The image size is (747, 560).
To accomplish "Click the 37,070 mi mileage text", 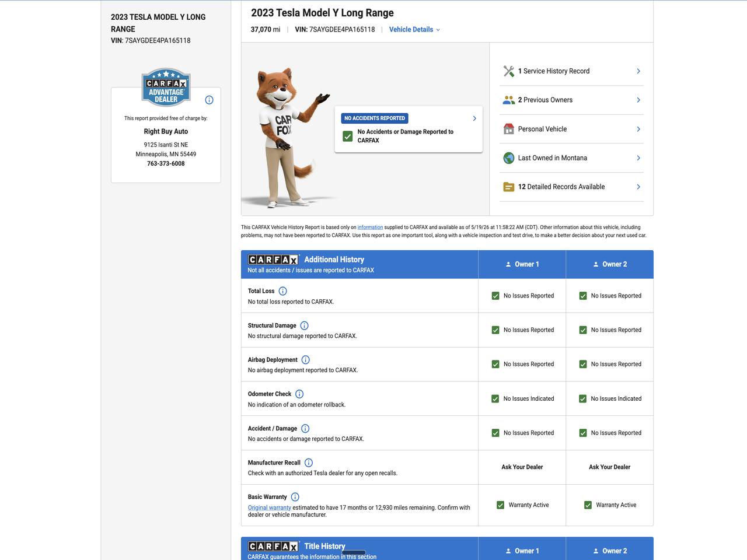I will [266, 30].
